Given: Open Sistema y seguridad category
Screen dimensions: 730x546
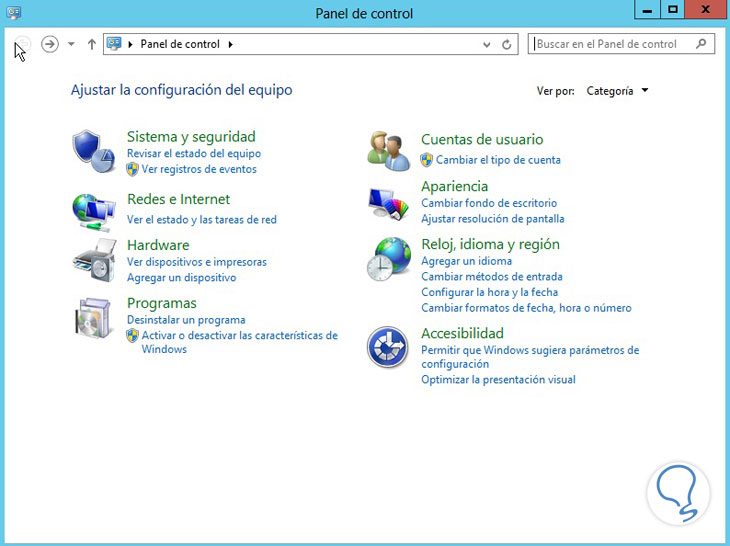Looking at the screenshot, I should 191,136.
